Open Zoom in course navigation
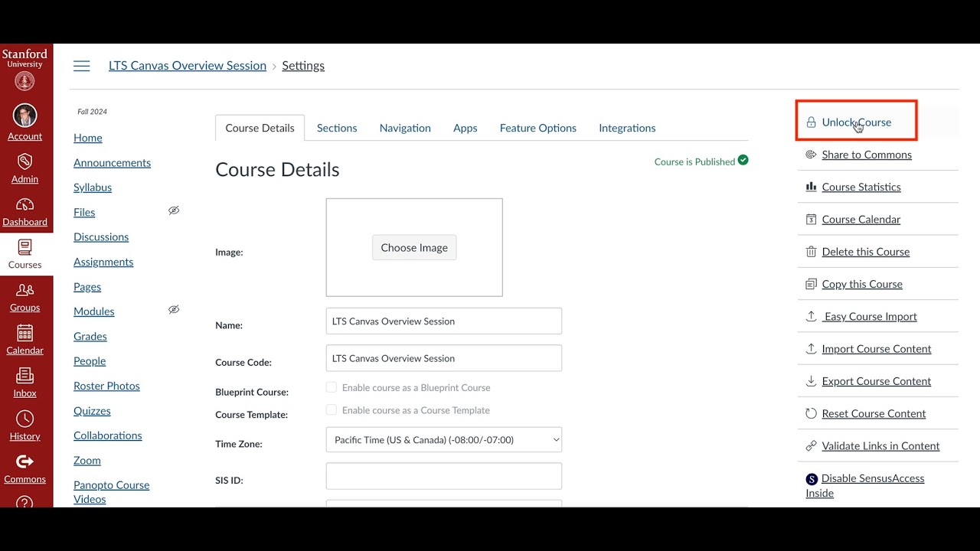 click(x=87, y=461)
